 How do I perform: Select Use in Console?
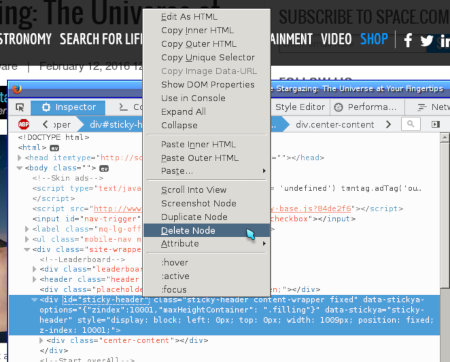pos(207,98)
